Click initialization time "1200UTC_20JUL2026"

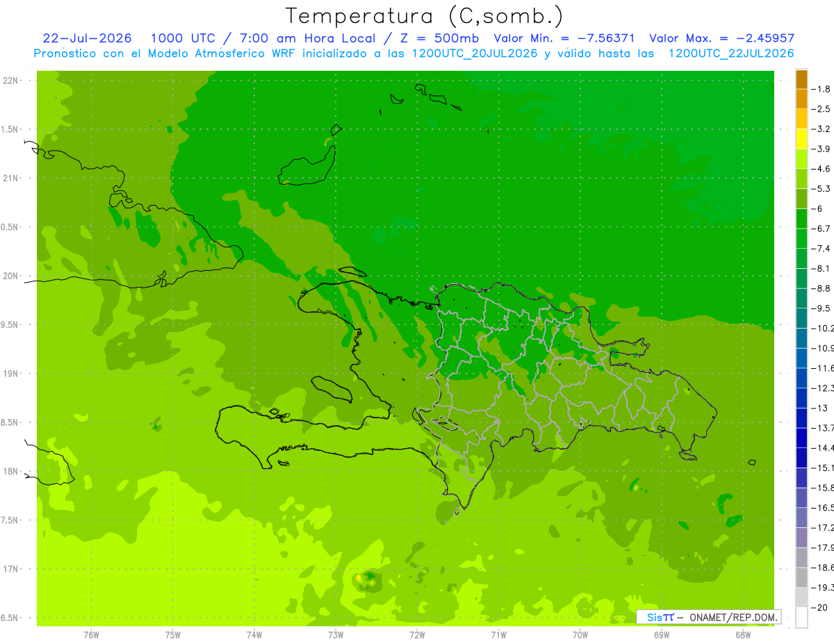(x=475, y=53)
